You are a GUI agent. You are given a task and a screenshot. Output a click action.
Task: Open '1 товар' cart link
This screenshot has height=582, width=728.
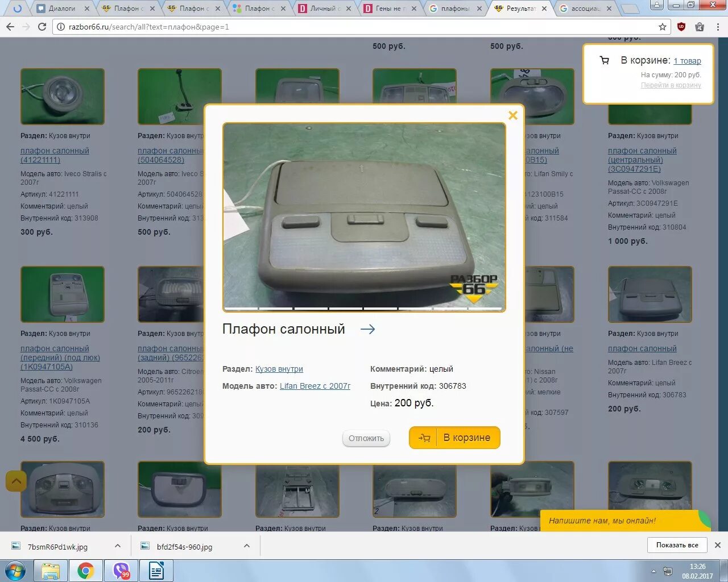[x=688, y=61]
